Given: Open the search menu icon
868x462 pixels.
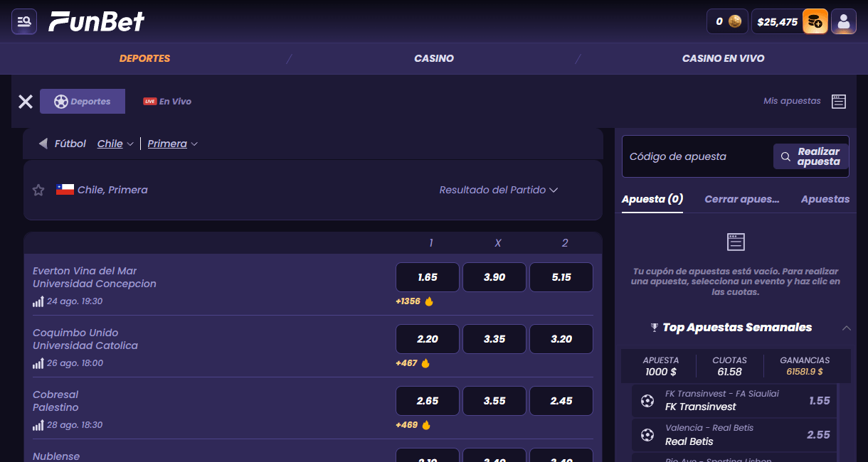Looking at the screenshot, I should tap(24, 21).
